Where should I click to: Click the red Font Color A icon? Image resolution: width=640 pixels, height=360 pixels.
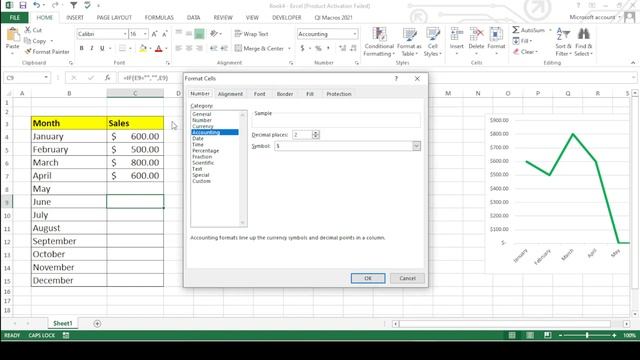tap(159, 49)
